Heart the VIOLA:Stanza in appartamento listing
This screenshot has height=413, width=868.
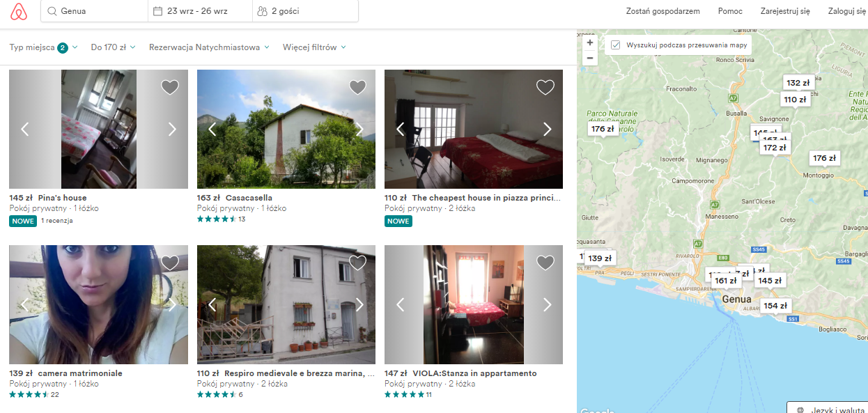click(x=545, y=263)
